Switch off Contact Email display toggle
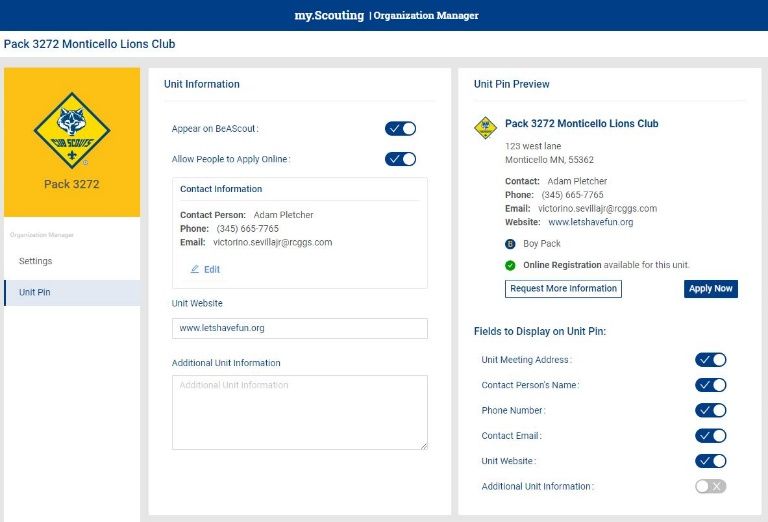The width and height of the screenshot is (768, 522). tap(710, 436)
